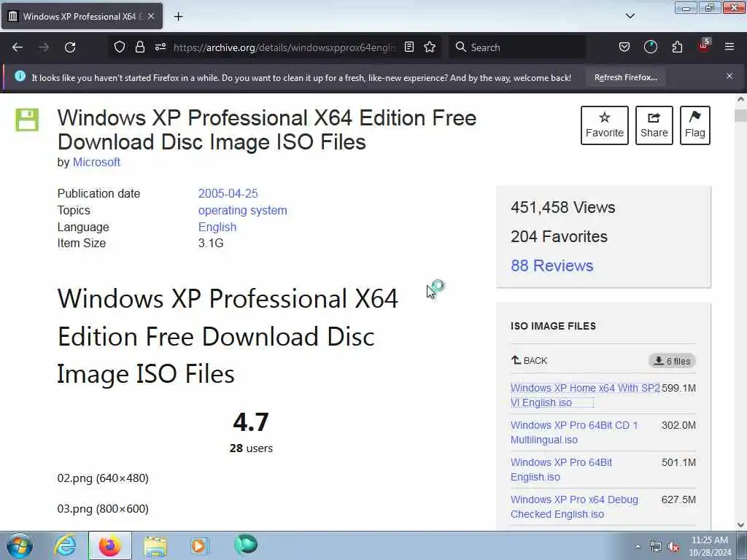Open the tracking protection shield icon
Image resolution: width=747 pixels, height=560 pixels.
pyautogui.click(x=120, y=47)
